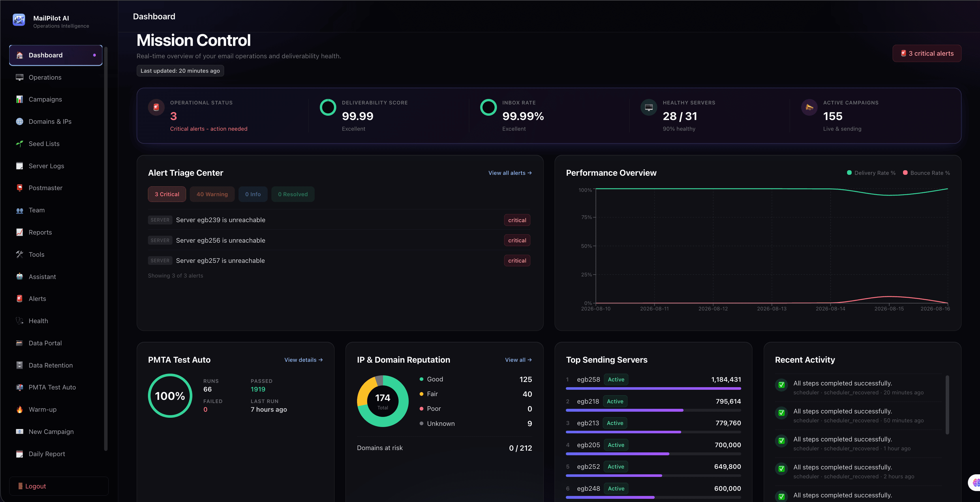Open PMTA Test Auto View details link
980x502 pixels.
304,360
